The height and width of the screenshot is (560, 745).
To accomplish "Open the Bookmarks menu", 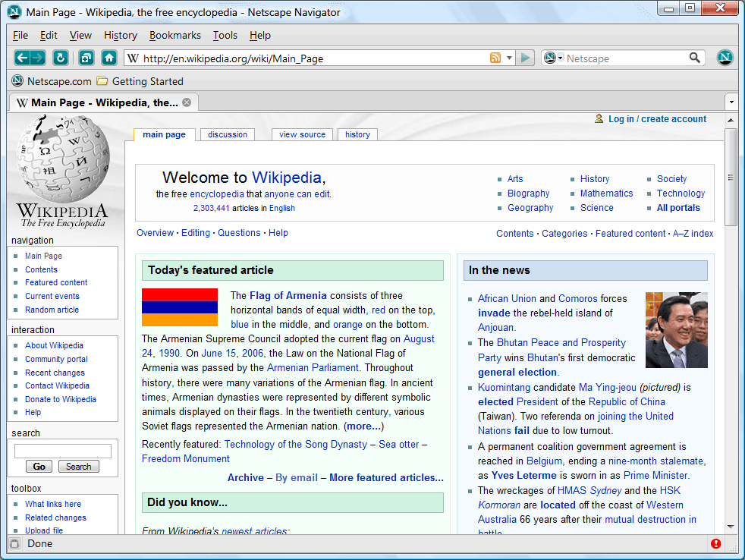I will point(174,35).
